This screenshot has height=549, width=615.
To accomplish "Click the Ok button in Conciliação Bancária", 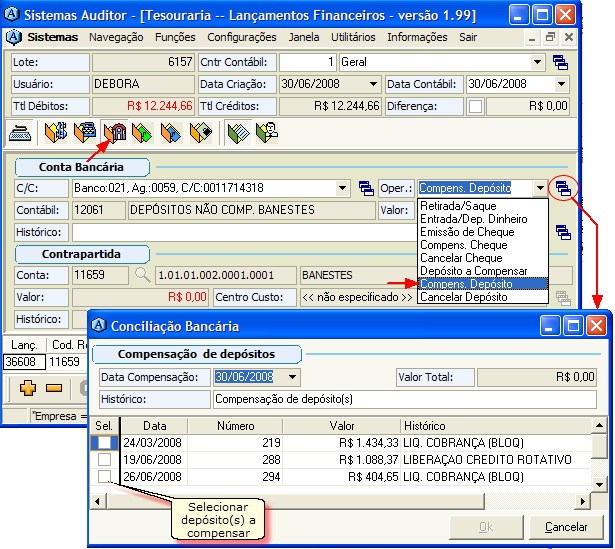I will pyautogui.click(x=486, y=527).
